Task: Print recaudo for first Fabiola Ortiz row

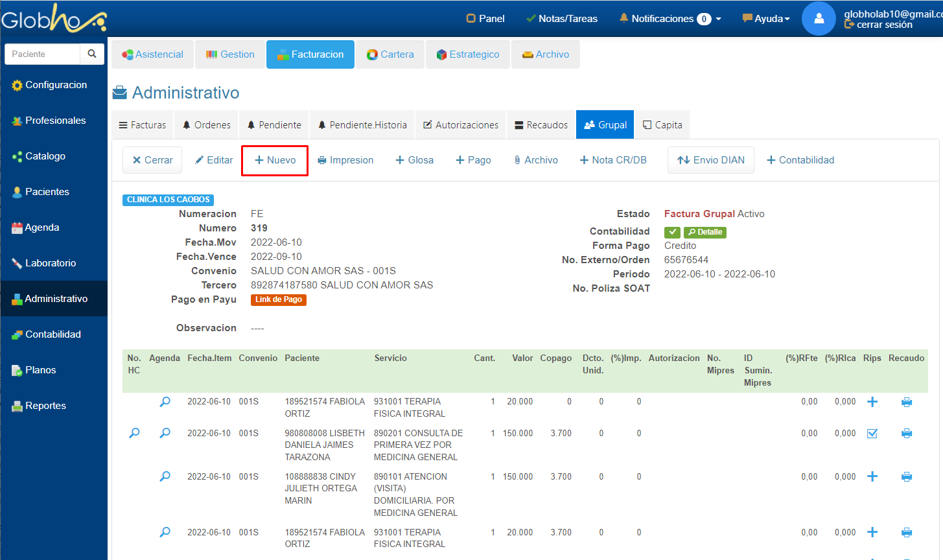Action: (x=906, y=402)
